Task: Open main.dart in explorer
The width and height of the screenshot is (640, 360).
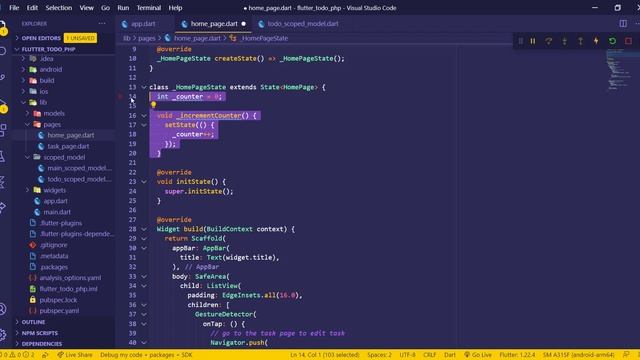Action: [x=57, y=212]
